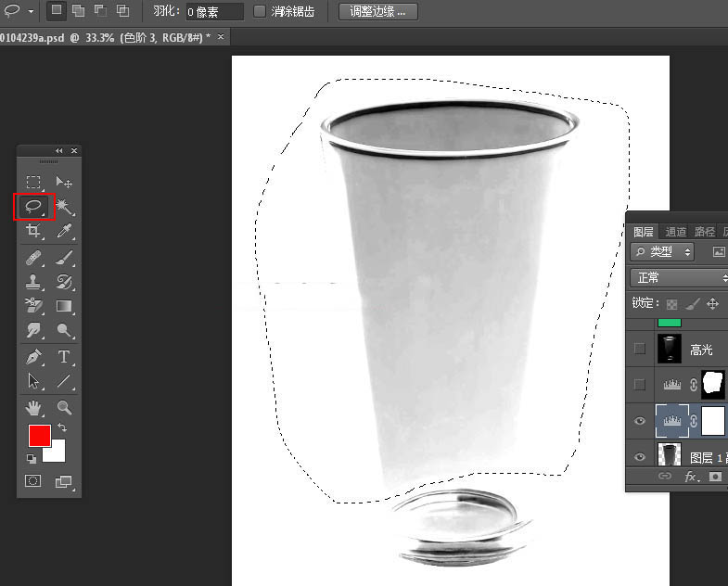Hide the 图层 1 layer eye icon
The image size is (728, 586).
640,455
